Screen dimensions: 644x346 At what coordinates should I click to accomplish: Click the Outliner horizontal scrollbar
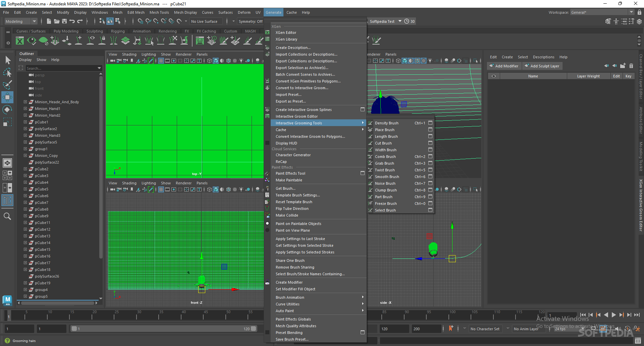pos(58,303)
